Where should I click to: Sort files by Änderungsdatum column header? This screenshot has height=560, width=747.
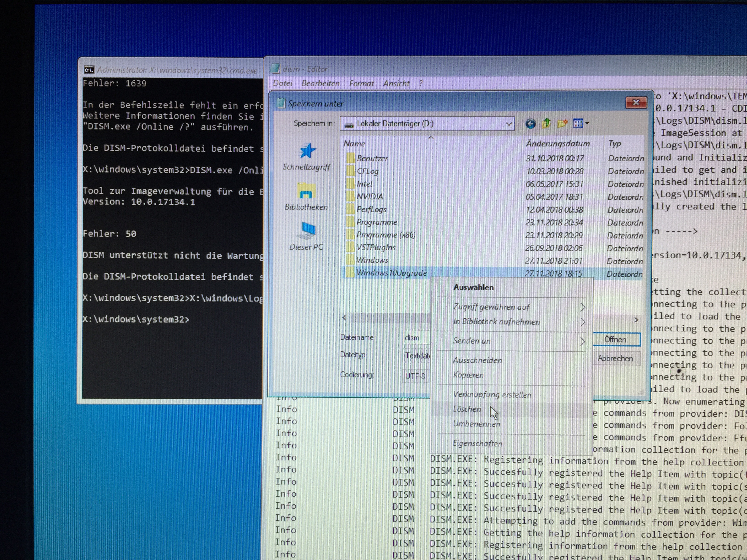(x=558, y=144)
